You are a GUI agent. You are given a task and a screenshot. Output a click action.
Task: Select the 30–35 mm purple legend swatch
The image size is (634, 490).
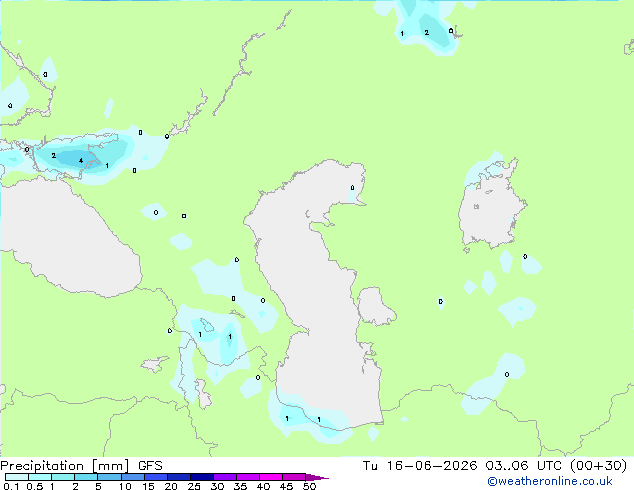tap(225, 477)
